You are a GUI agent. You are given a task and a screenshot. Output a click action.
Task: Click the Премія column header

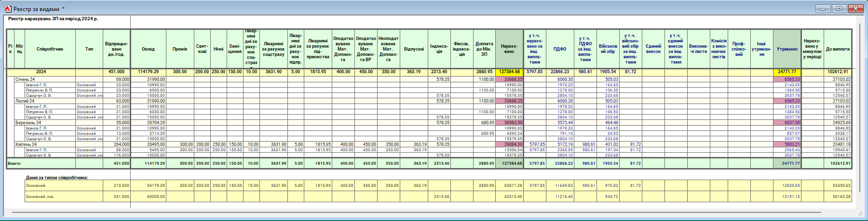pos(180,49)
